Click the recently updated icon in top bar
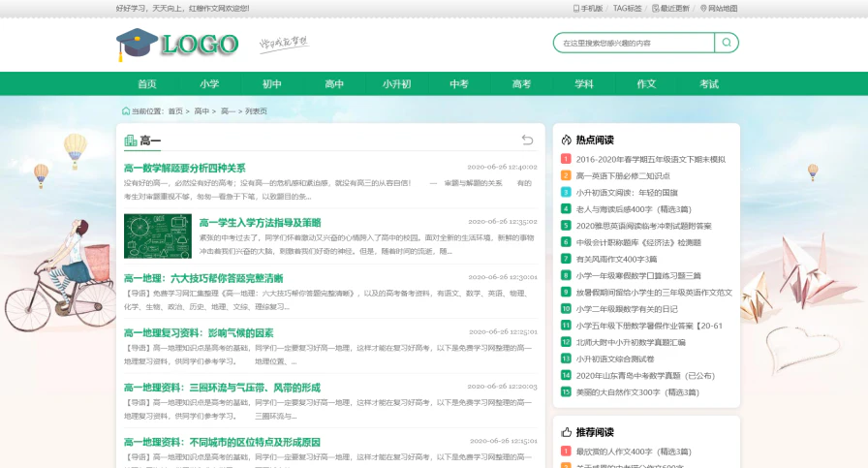This screenshot has width=868, height=468. coord(656,9)
